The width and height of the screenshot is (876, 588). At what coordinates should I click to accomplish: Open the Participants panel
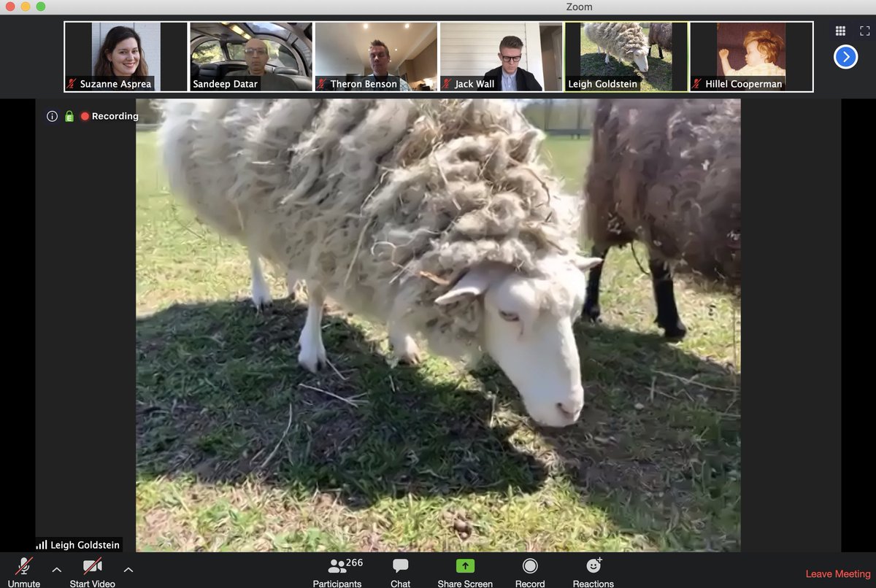click(x=337, y=571)
